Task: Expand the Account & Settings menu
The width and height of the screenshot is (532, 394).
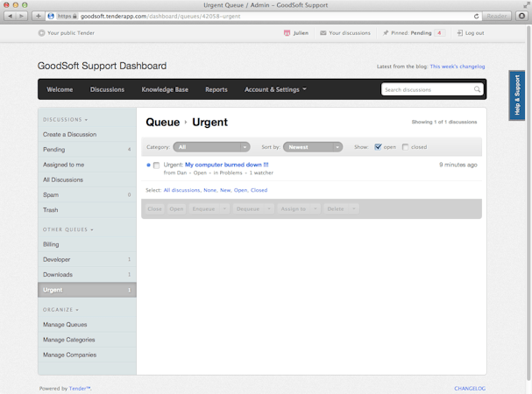Action: pyautogui.click(x=275, y=89)
